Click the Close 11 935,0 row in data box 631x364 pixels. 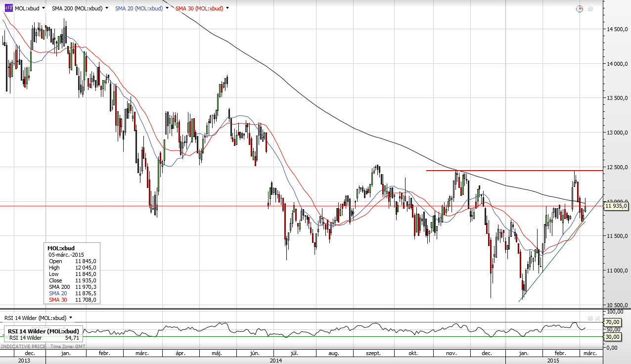(x=72, y=280)
